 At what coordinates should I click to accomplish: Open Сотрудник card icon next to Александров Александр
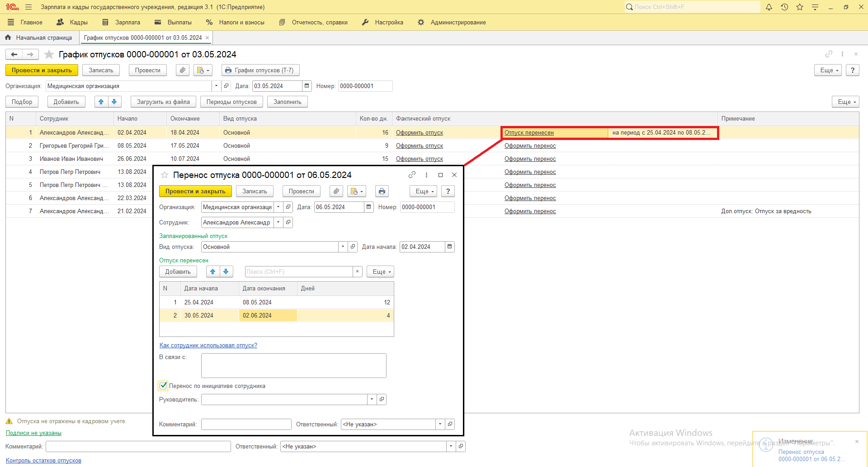[x=288, y=223]
